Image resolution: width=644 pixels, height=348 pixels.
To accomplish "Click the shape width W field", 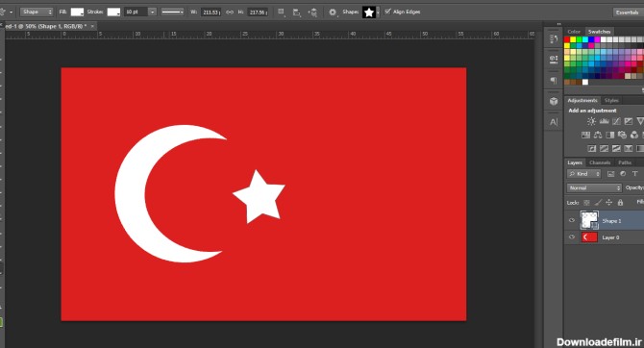I will point(211,12).
